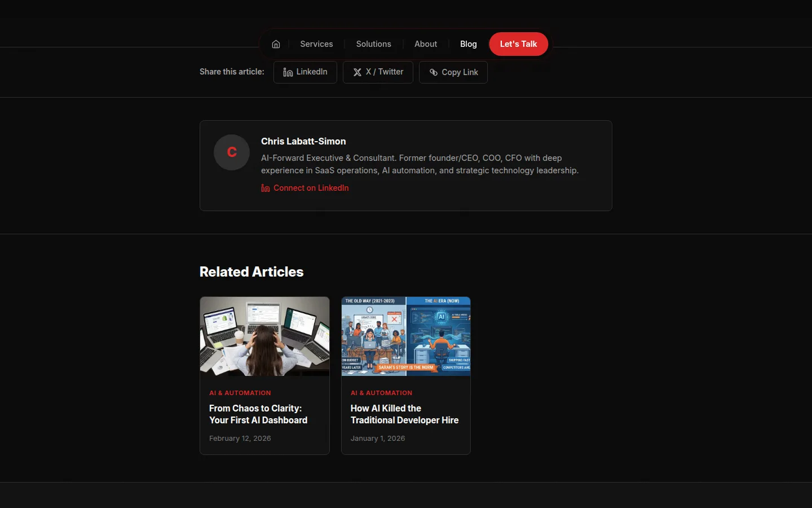Select the About navigation item
The height and width of the screenshot is (508, 812).
[x=426, y=44]
